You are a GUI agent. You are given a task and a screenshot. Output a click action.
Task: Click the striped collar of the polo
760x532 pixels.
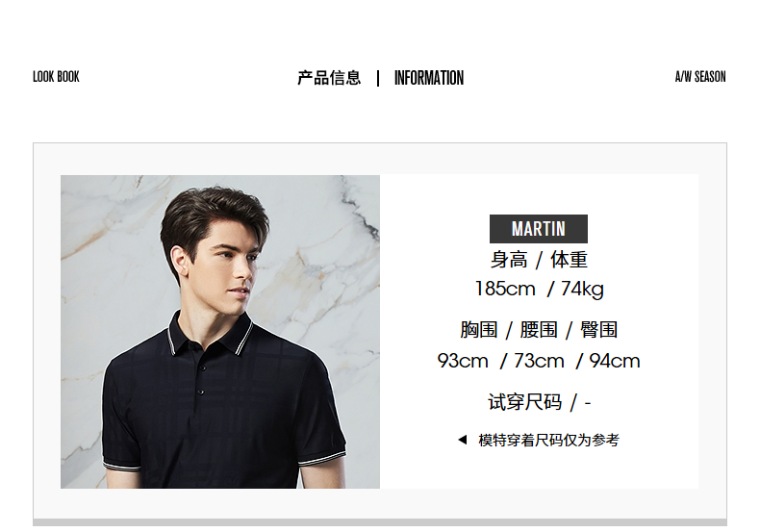pos(211,335)
